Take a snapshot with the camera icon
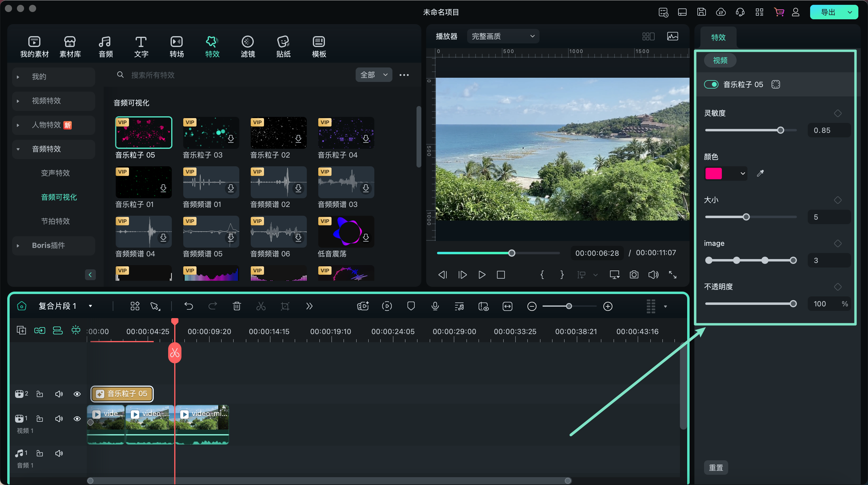This screenshot has height=485, width=868. pyautogui.click(x=634, y=274)
